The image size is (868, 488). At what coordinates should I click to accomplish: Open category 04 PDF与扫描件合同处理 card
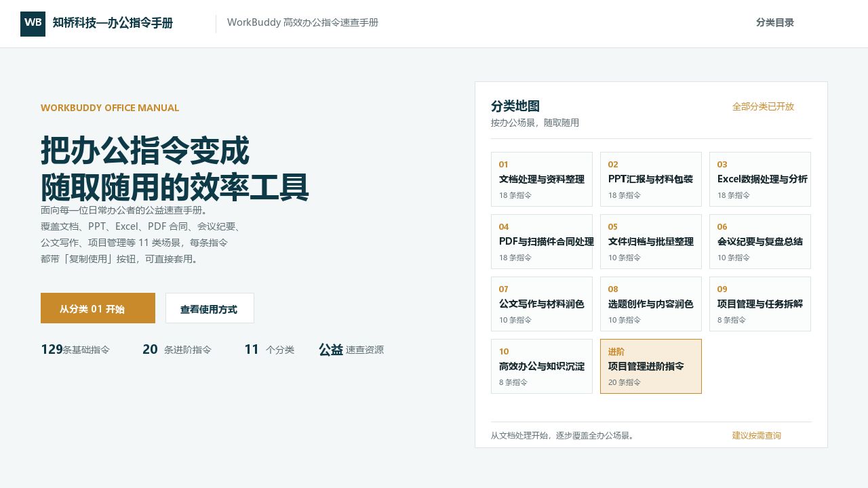[542, 241]
